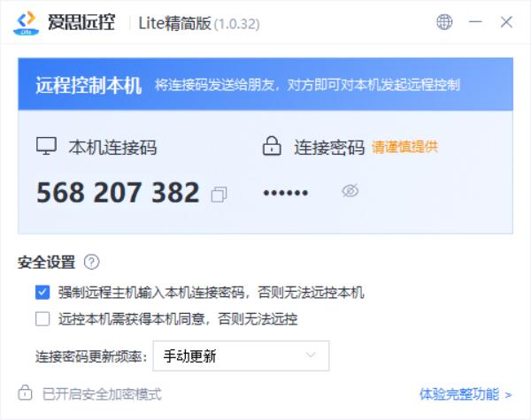This screenshot has width=531, height=420.
Task: Close the 爱思远控 Lite window
Action: coord(506,22)
